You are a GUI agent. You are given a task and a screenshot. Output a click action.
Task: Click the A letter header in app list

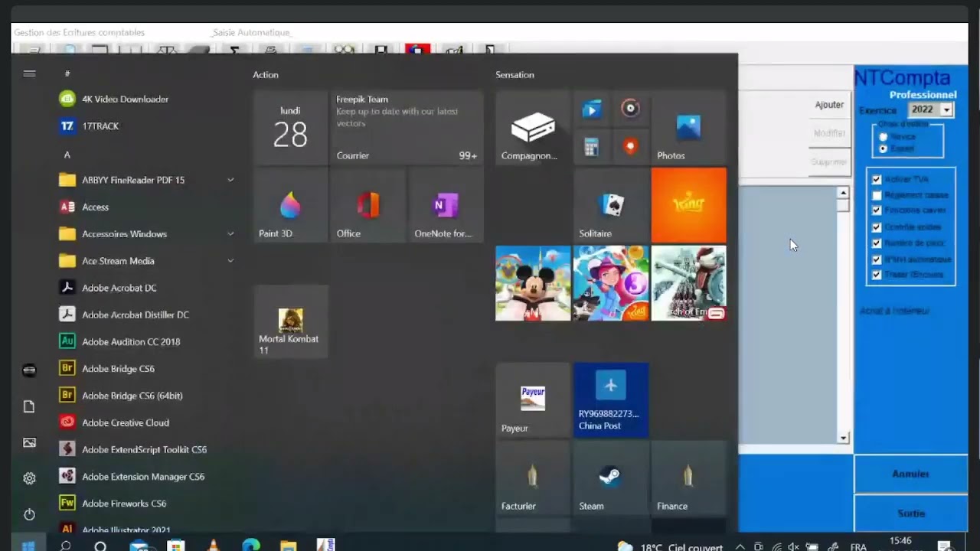point(67,155)
